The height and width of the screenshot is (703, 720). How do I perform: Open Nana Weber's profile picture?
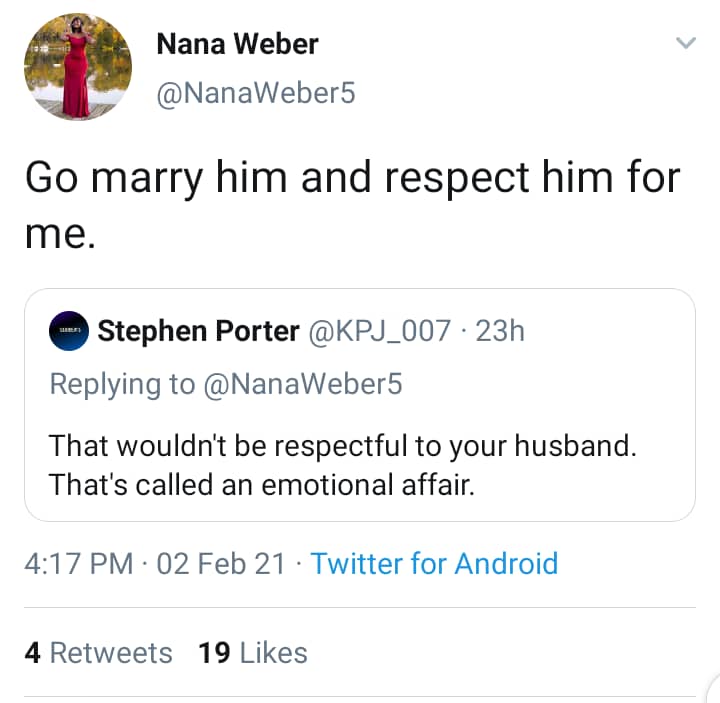point(77,67)
